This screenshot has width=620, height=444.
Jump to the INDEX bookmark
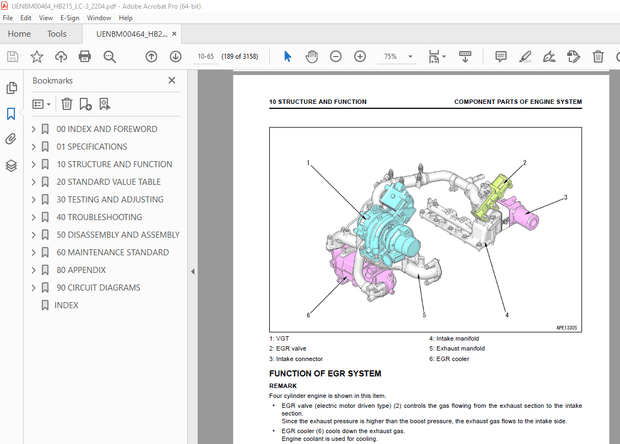coord(66,305)
